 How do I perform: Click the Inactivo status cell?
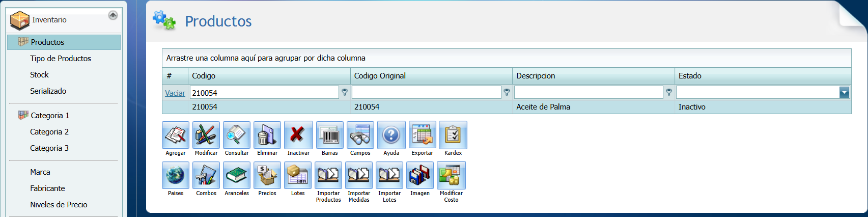pos(763,107)
